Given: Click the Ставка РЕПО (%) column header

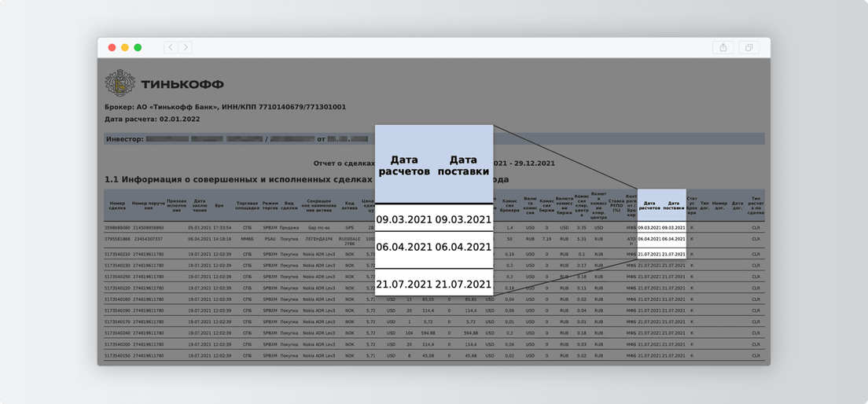Looking at the screenshot, I should [616, 205].
